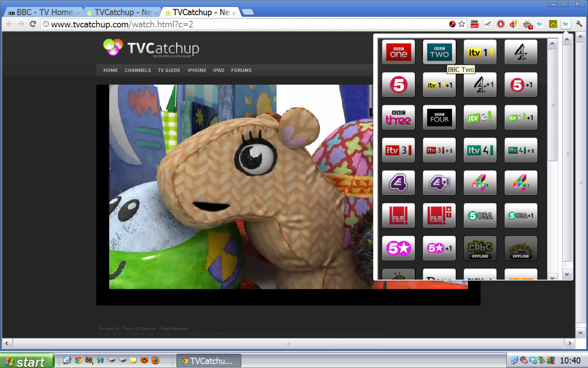This screenshot has width=588, height=368.
Task: Choose the ITV4 channel tile
Action: [480, 150]
